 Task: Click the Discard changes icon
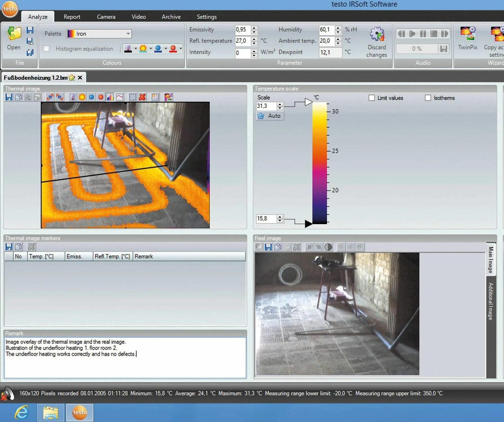pos(377,34)
